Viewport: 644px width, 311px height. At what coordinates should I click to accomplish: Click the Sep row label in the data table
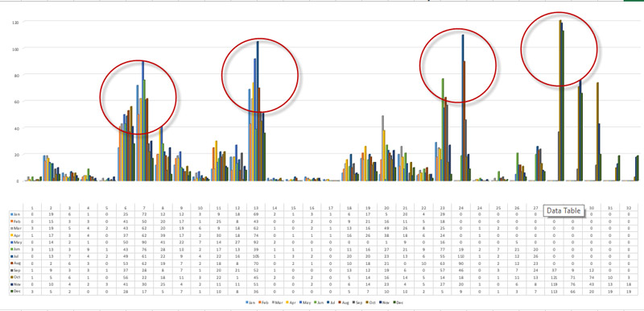pos(16,270)
